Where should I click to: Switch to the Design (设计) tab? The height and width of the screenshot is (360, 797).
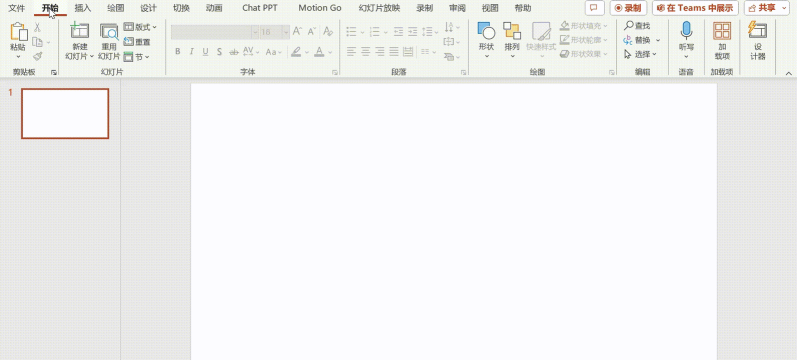click(148, 8)
